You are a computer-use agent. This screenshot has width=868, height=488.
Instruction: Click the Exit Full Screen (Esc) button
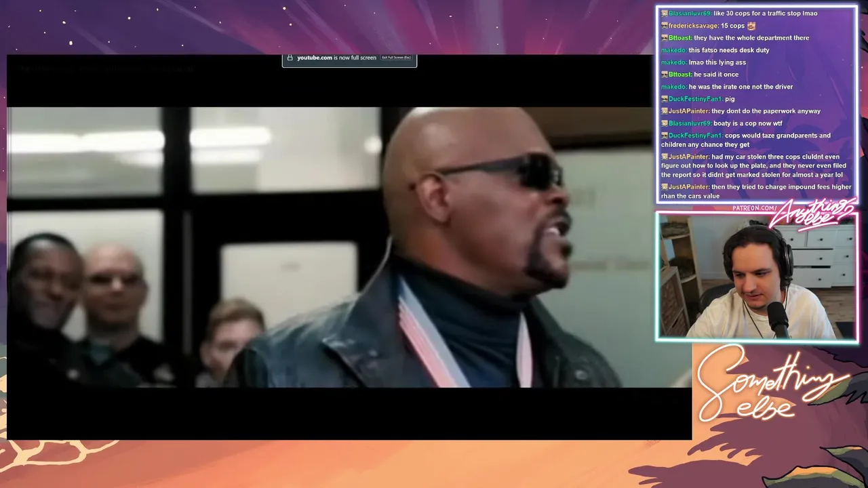397,58
